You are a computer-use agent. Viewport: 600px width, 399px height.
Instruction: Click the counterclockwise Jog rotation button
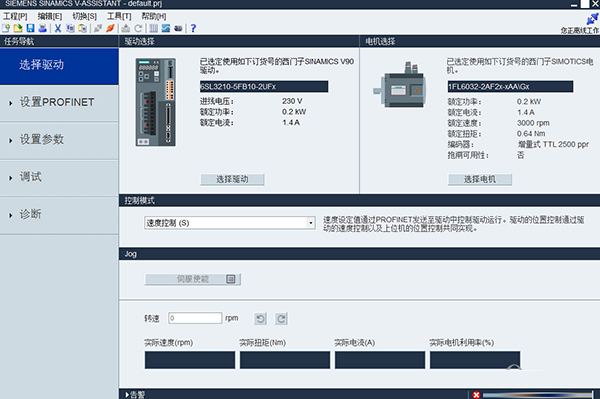pyautogui.click(x=261, y=319)
